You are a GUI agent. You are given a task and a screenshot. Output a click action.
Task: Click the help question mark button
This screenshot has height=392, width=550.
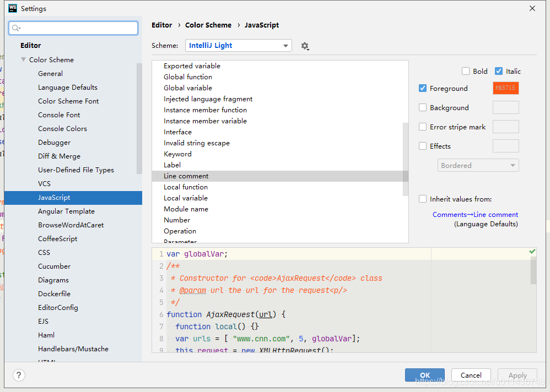[x=19, y=375]
